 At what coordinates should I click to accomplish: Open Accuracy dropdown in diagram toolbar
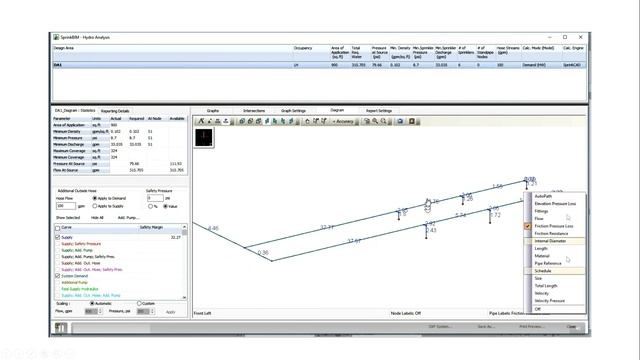[343, 121]
